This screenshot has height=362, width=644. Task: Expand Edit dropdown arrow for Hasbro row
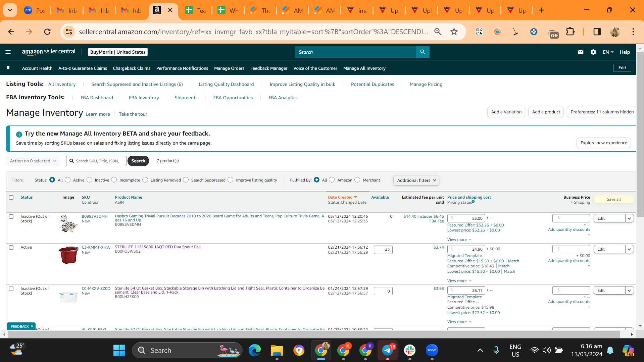(x=629, y=218)
